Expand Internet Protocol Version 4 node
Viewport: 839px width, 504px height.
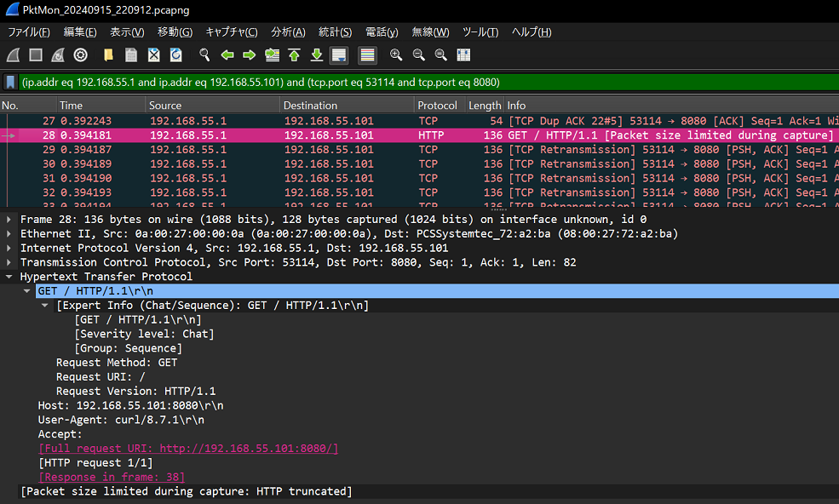9,249
